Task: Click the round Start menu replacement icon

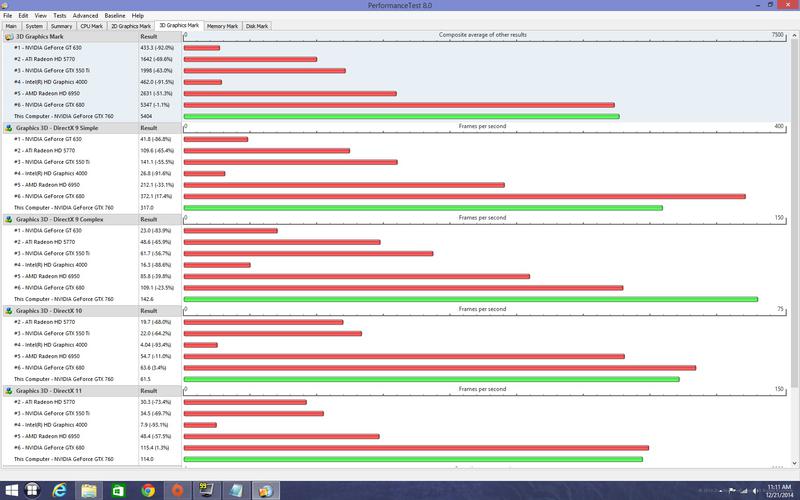Action: 32,491
